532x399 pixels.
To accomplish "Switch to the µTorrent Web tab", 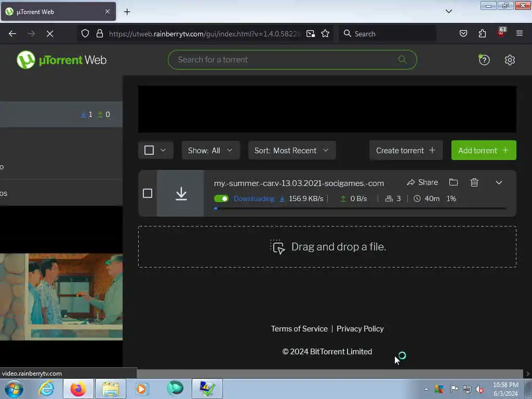I will point(58,11).
